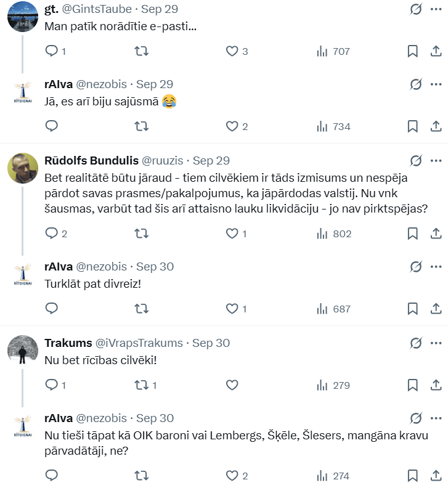Image resolution: width=448 pixels, height=488 pixels.
Task: Bookmark the 'Turklāt pat divreiz!' reply
Action: click(413, 309)
